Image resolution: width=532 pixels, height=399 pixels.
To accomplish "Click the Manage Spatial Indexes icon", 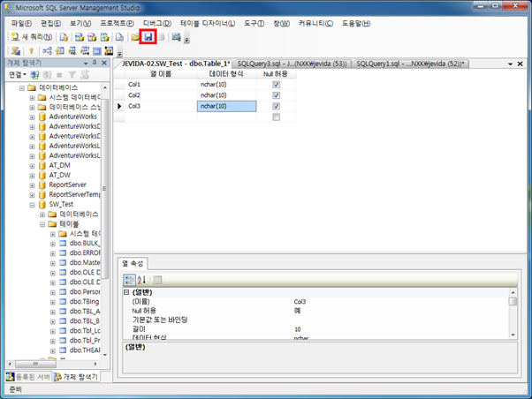I will click(x=109, y=51).
